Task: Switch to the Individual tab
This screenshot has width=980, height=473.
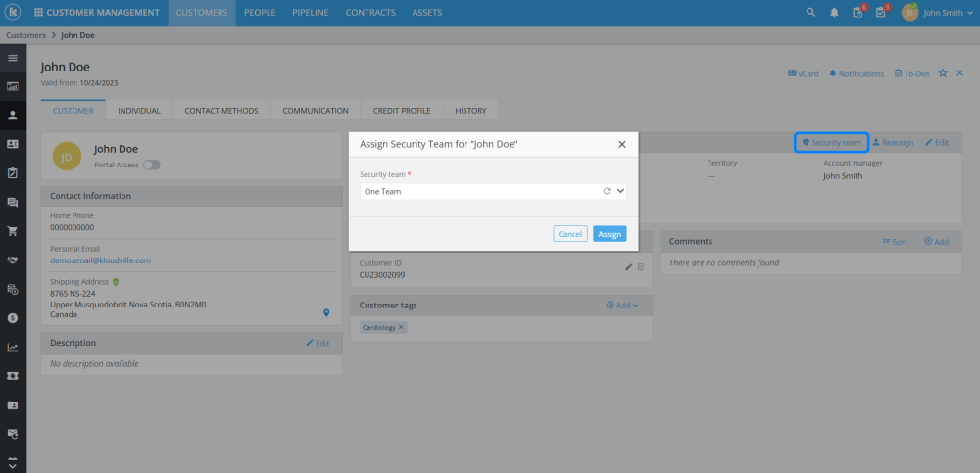Action: [x=139, y=111]
